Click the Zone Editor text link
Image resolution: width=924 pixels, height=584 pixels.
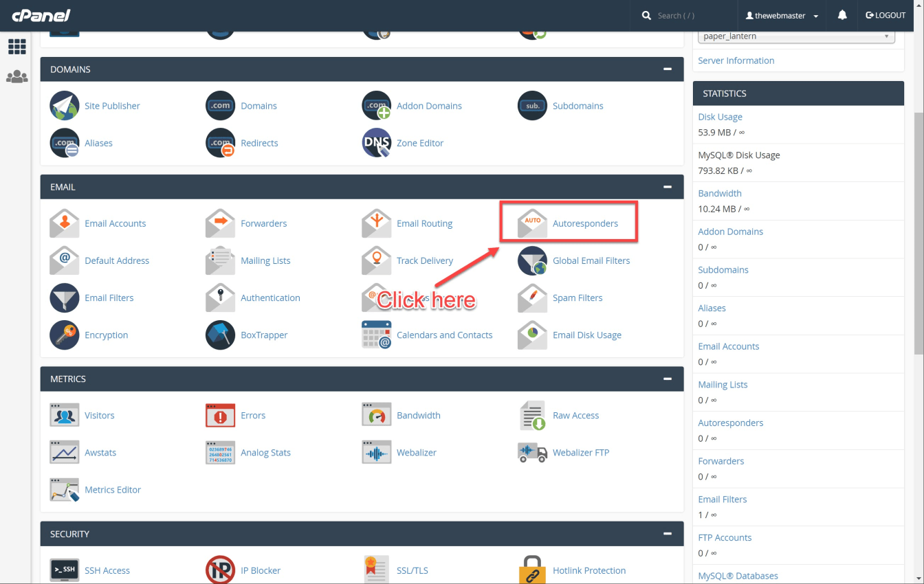point(420,143)
